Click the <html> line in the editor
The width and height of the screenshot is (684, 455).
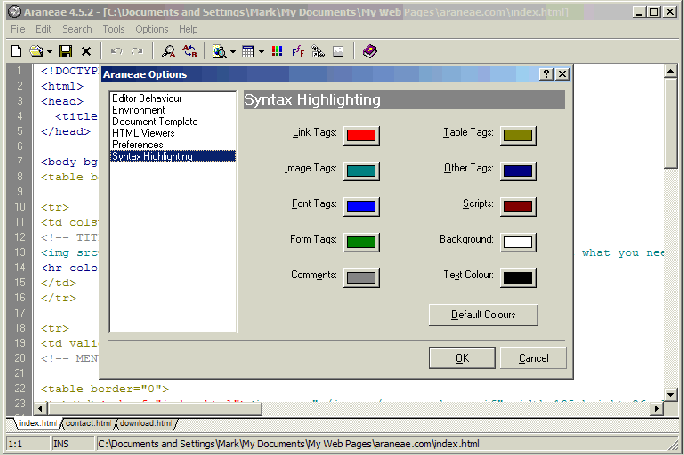tap(62, 86)
